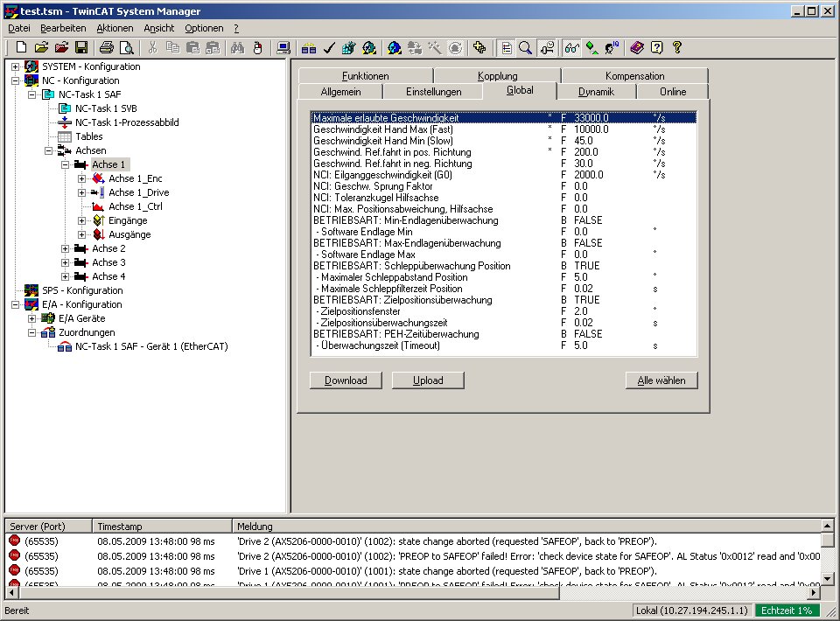This screenshot has width=840, height=621.
Task: Collapse the Achse 1 node
Action: coord(65,164)
